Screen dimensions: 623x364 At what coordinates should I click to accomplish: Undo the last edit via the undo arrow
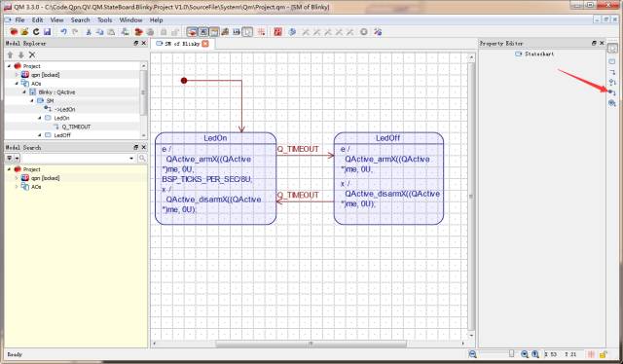point(63,32)
